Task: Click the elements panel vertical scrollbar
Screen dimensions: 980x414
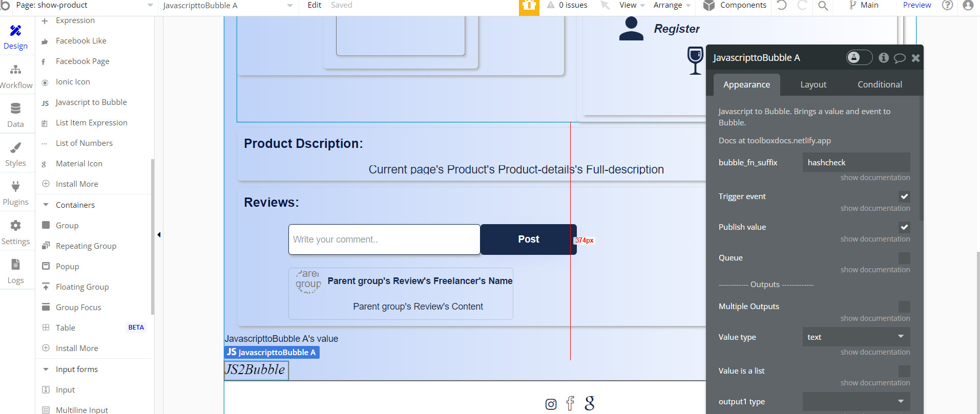Action: click(153, 236)
